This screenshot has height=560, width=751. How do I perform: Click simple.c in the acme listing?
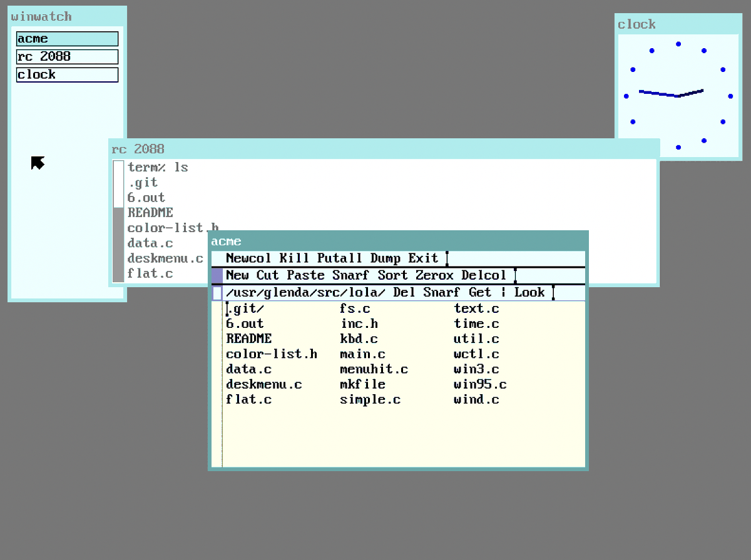(x=370, y=399)
